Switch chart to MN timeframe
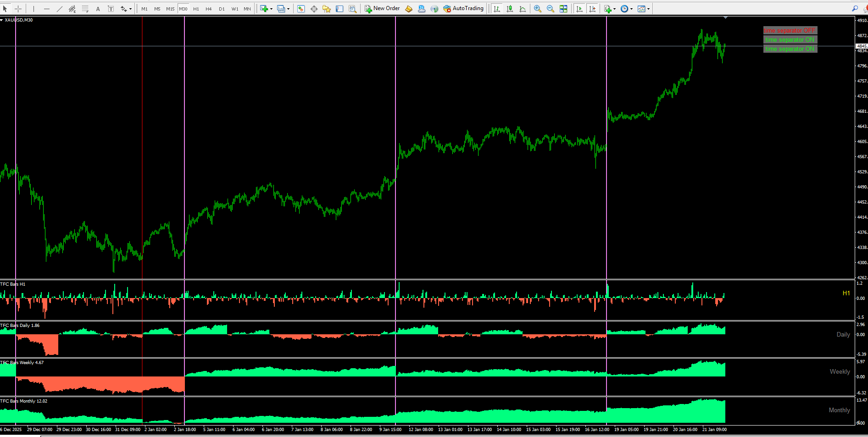The width and height of the screenshot is (868, 437). tap(247, 9)
